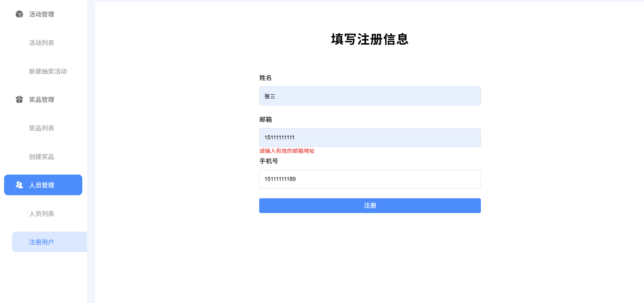Click the people icon beside 人员管理
Screen dimensions: 644x303
pyautogui.click(x=19, y=185)
